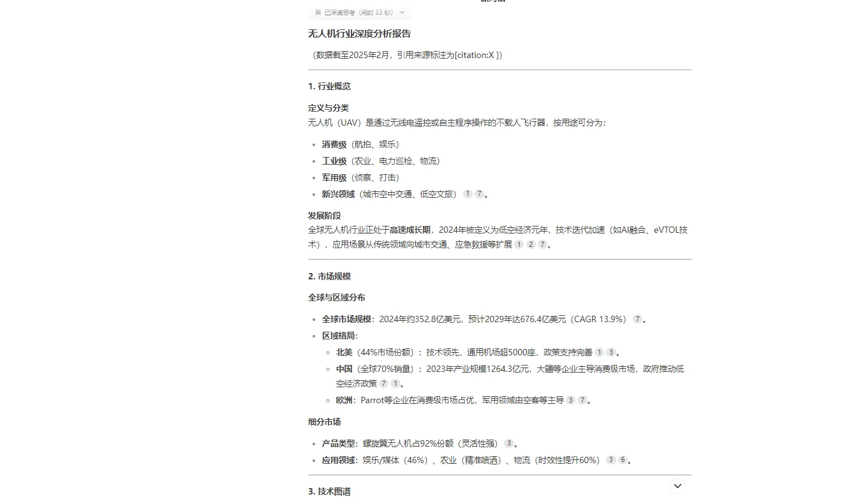The image size is (849, 504).
Task: Click the scroll-to-bottom arrow button
Action: [x=677, y=486]
